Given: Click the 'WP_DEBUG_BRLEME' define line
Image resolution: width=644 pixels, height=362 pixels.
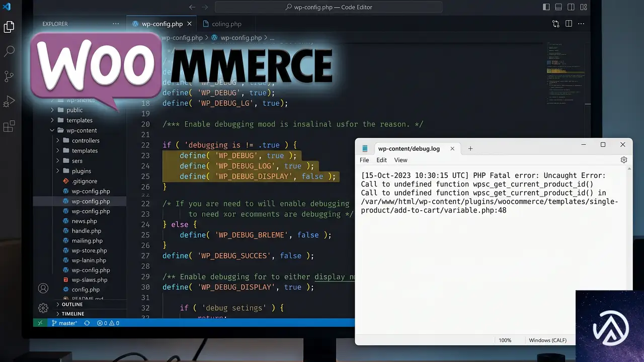Looking at the screenshot, I should pyautogui.click(x=256, y=235).
